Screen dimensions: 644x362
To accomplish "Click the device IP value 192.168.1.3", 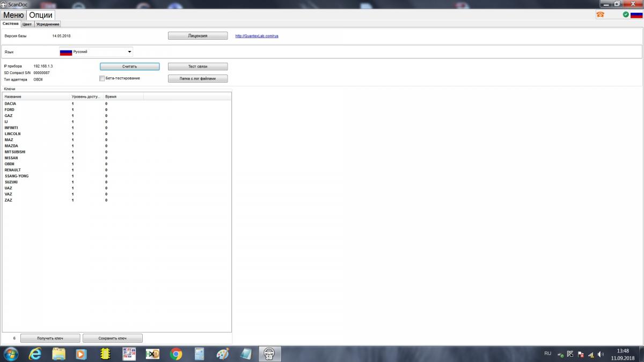I will point(43,66).
